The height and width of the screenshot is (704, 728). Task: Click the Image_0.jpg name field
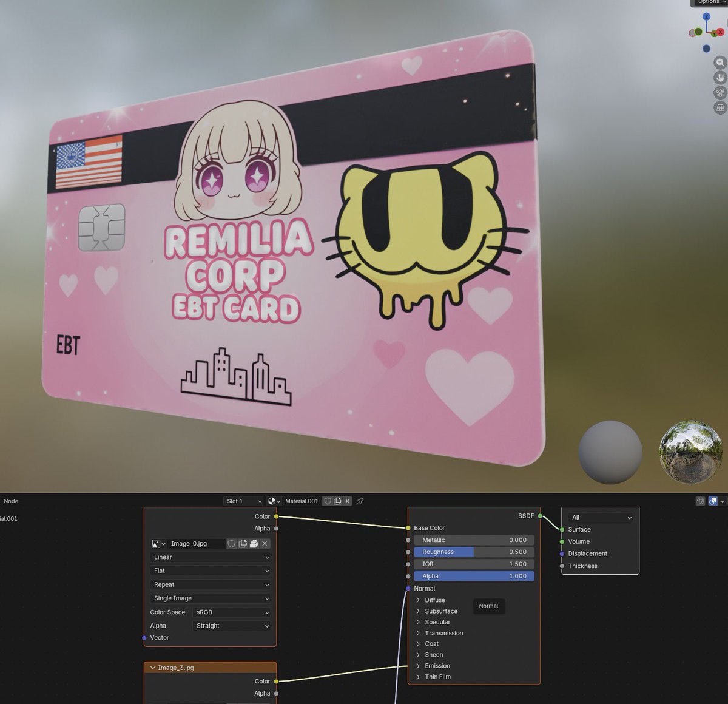coord(197,544)
